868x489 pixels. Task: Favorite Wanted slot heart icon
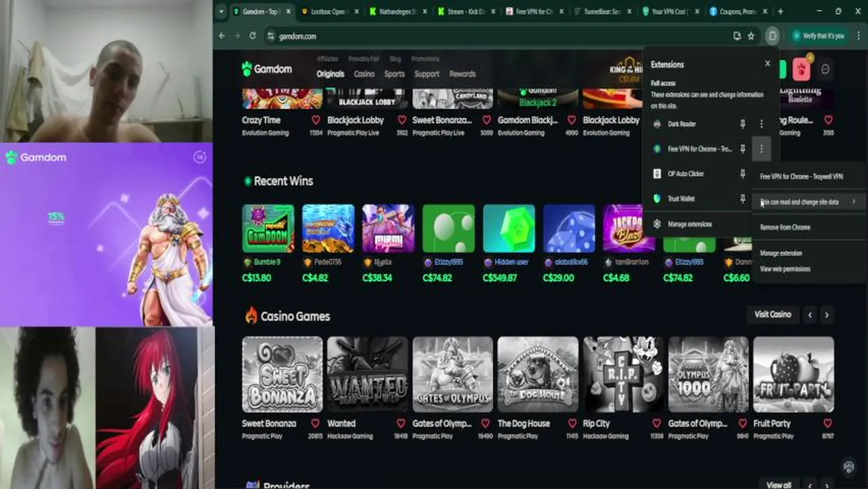coord(401,423)
